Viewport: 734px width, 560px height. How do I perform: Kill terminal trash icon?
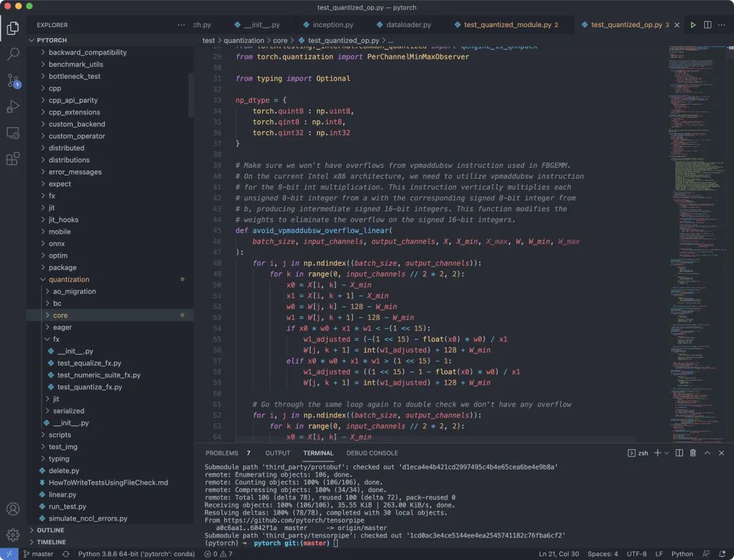click(x=693, y=453)
